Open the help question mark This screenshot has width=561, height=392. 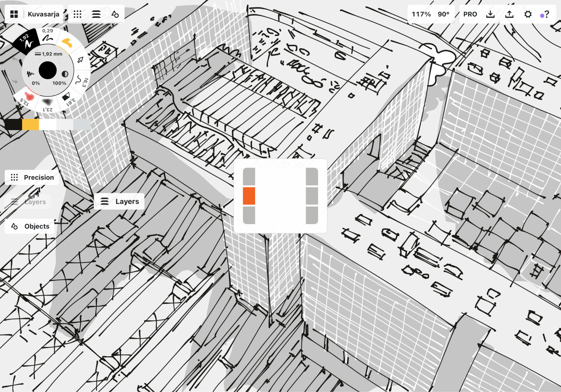pyautogui.click(x=546, y=14)
